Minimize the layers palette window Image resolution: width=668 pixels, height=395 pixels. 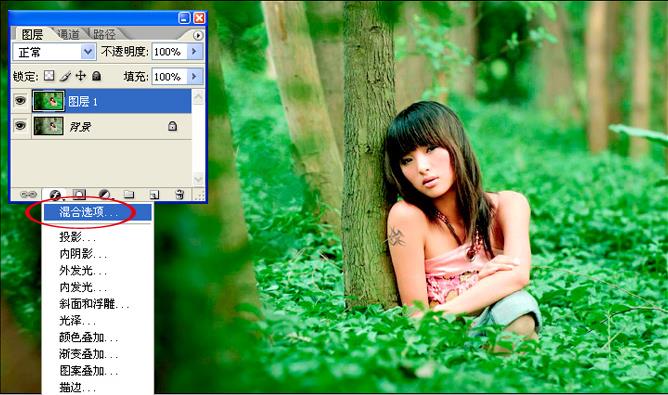(x=184, y=18)
